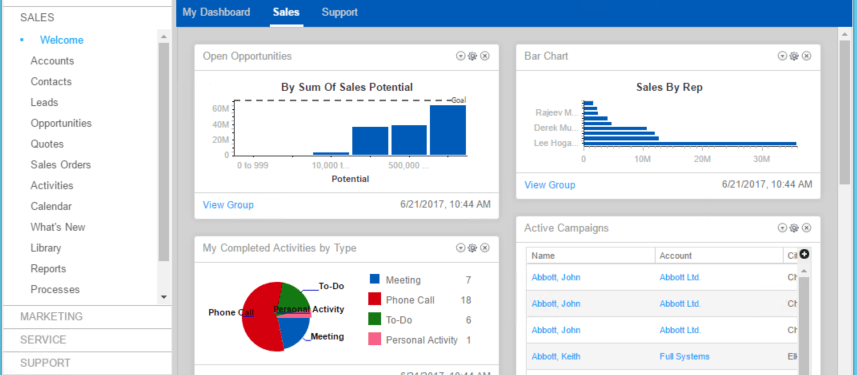Click the red Phone Call legend swatch

coord(374,299)
